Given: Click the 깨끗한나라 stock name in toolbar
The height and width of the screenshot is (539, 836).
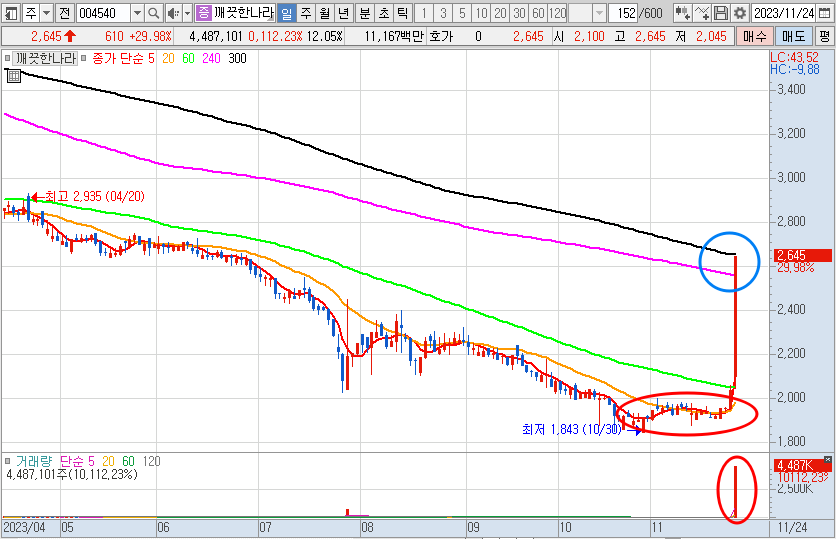Looking at the screenshot, I should click(x=244, y=13).
